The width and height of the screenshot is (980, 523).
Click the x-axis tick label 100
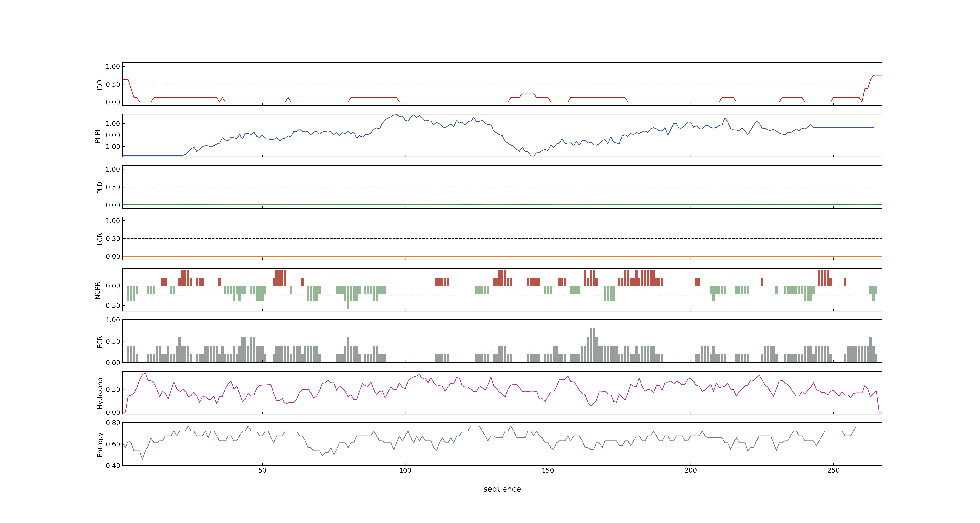tap(405, 470)
